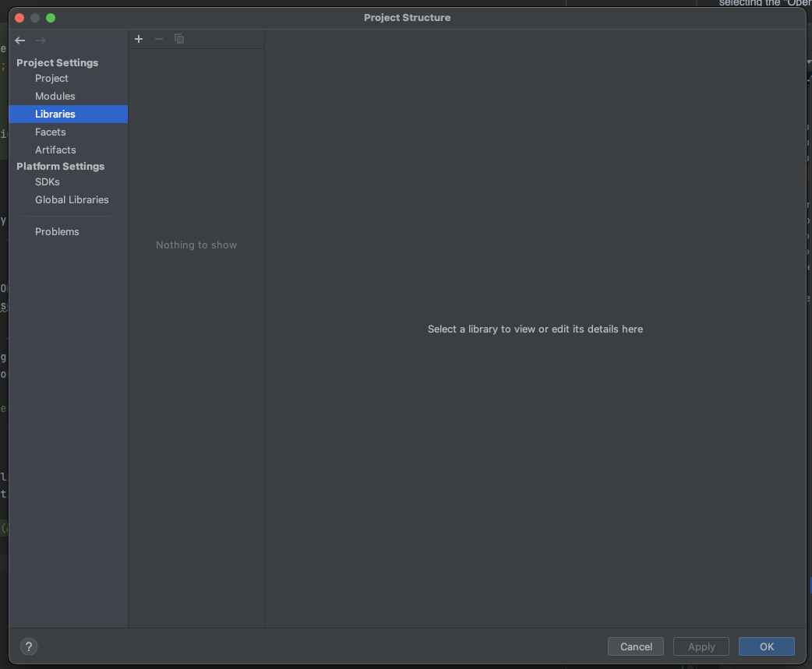Viewport: 812px width, 669px height.
Task: Apply pending project changes
Action: pos(701,646)
